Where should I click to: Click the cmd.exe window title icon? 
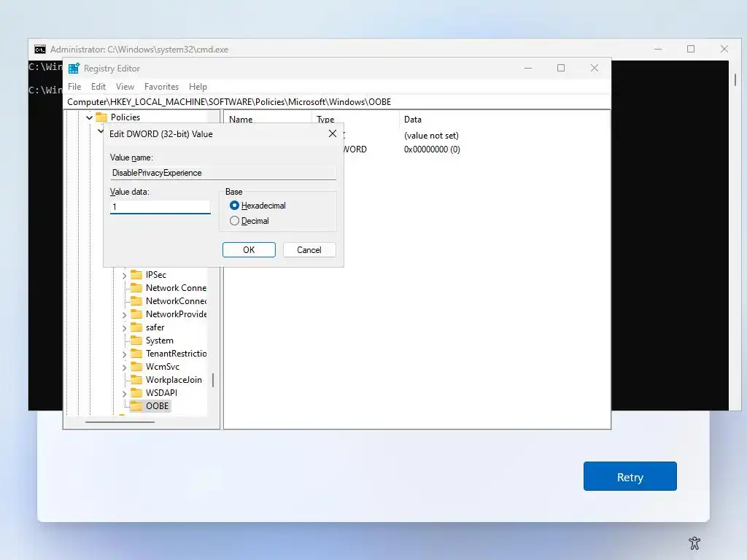tap(40, 50)
